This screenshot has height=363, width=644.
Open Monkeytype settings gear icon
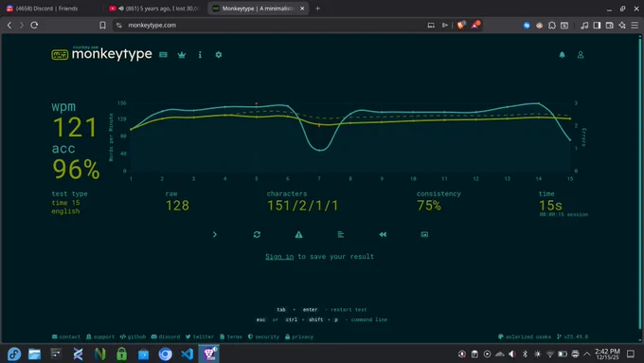(219, 55)
